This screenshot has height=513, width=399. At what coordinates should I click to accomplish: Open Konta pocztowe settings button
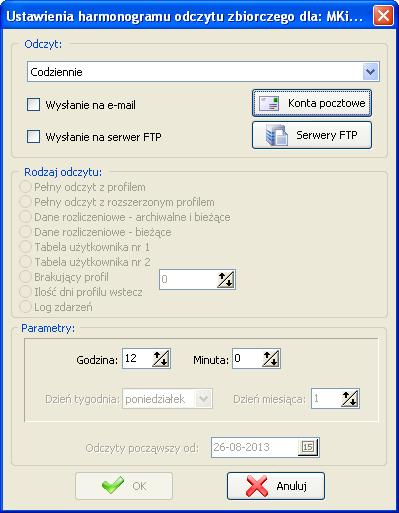tap(312, 103)
